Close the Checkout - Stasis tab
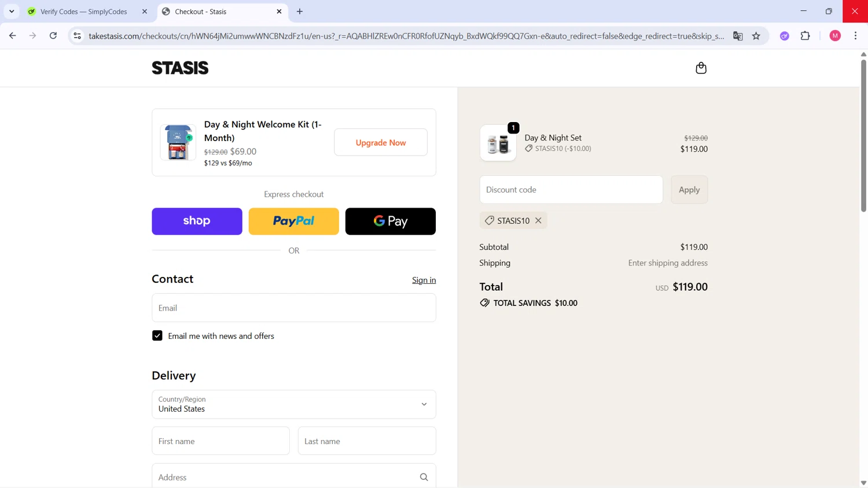868x488 pixels. click(x=279, y=12)
